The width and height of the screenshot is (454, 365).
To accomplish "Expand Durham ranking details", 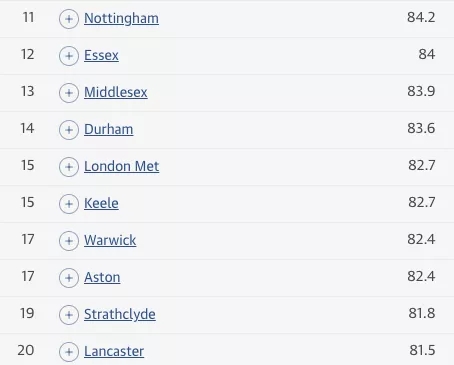I will (x=69, y=130).
